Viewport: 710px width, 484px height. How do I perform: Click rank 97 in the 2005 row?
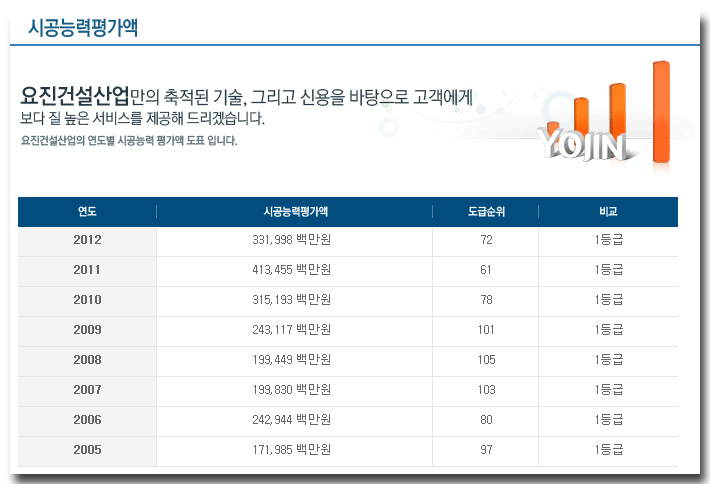pos(486,450)
